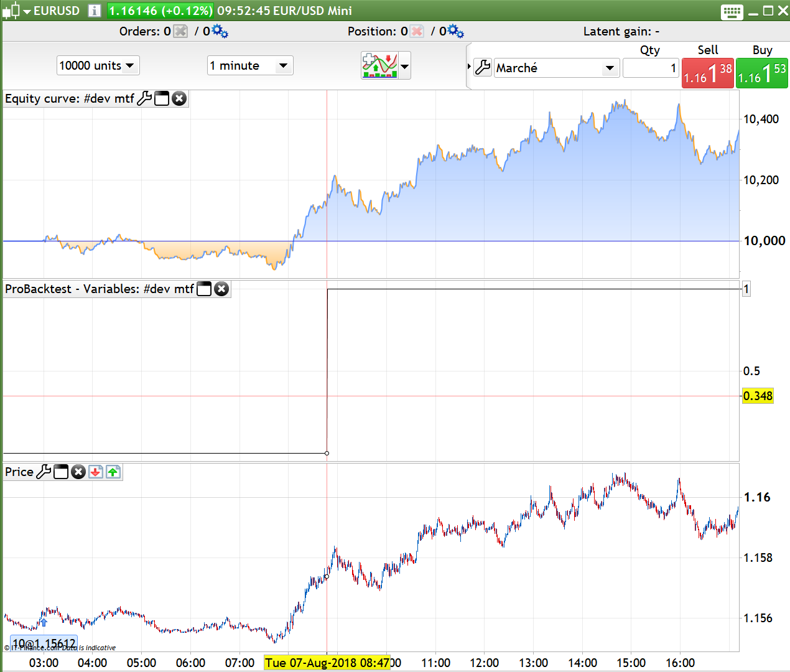Open the 1 minute timeframe dropdown
Screen dimensions: 790x672
(x=249, y=65)
